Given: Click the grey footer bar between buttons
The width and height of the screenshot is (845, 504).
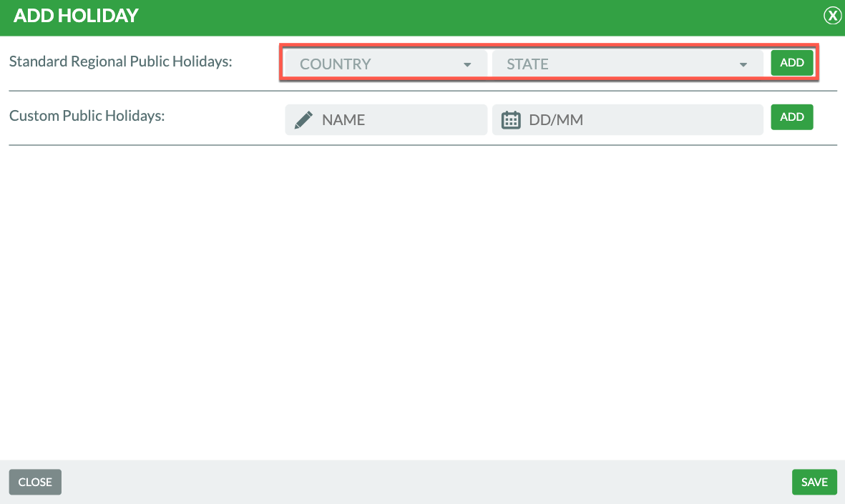Looking at the screenshot, I should point(422,482).
